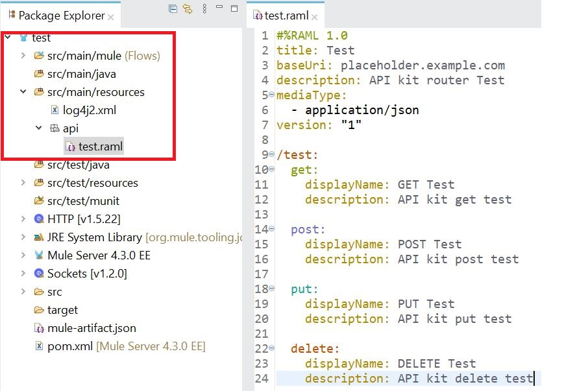Click the Collapse All icon in Package Explorer
588x391 pixels.
click(173, 9)
